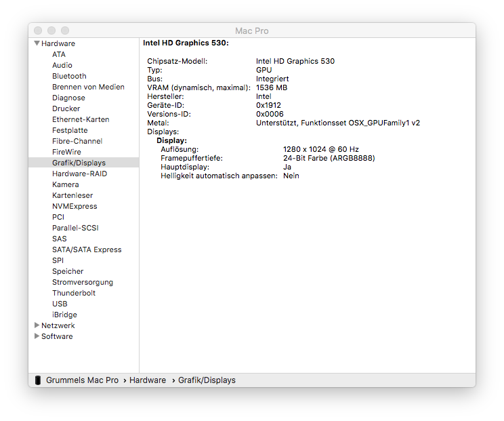Open the FireWire entry

tap(66, 152)
